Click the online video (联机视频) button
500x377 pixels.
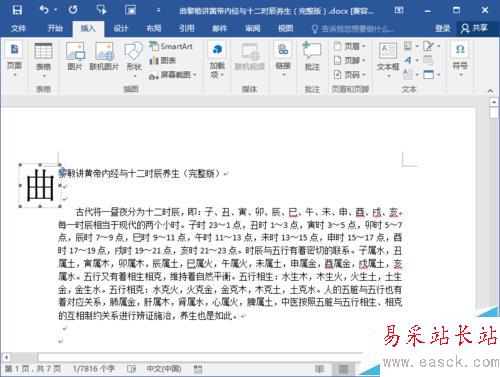tap(250, 56)
